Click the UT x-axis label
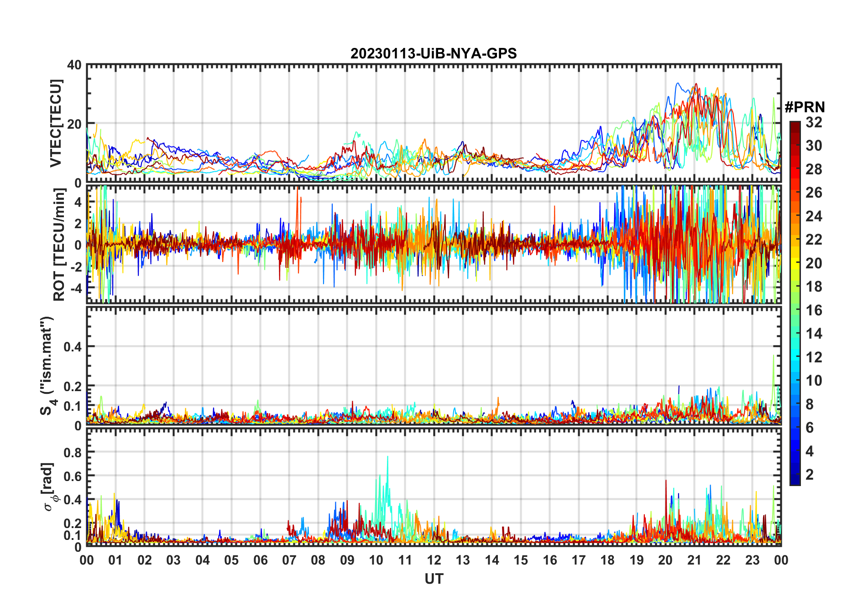 coord(434,579)
